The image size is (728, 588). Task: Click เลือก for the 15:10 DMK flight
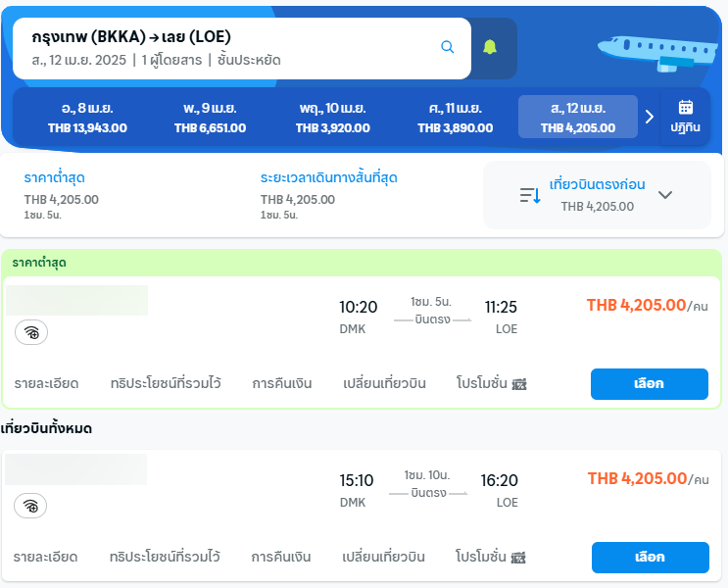[650, 558]
